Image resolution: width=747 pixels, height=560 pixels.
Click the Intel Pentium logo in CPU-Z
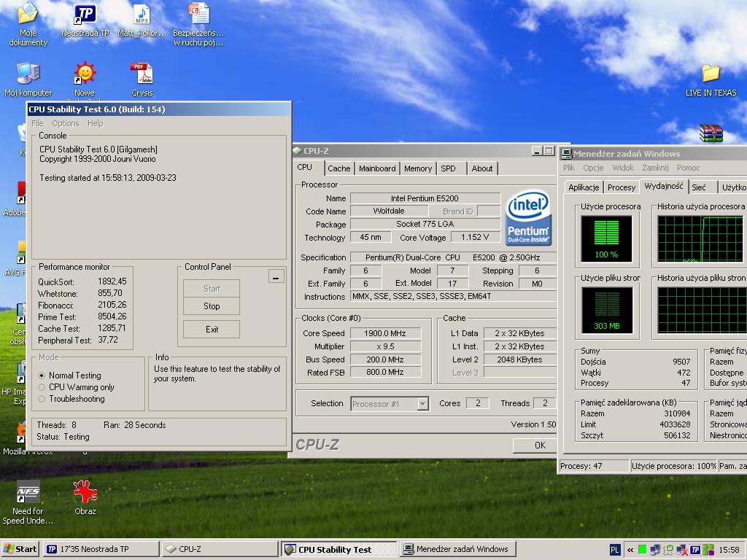(528, 219)
